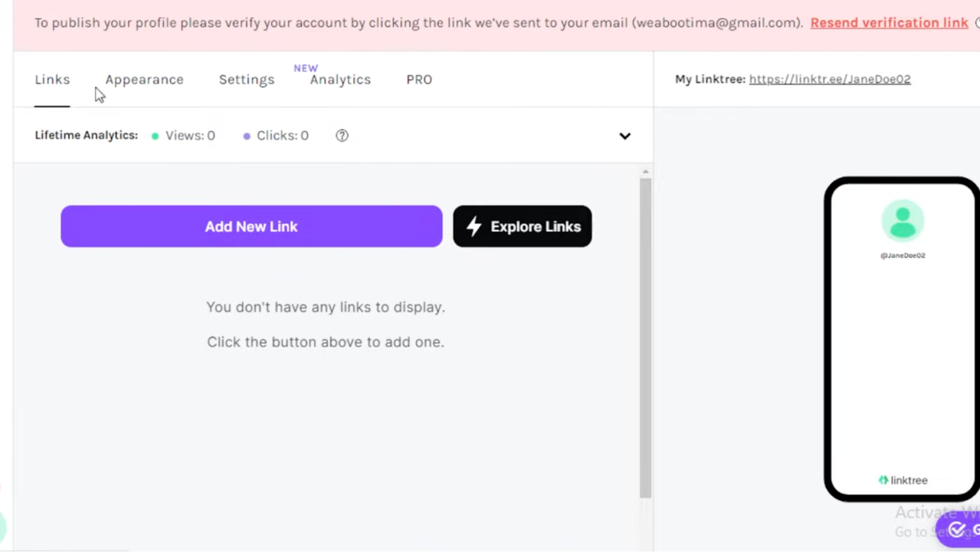Click the Resend verification link

point(889,23)
